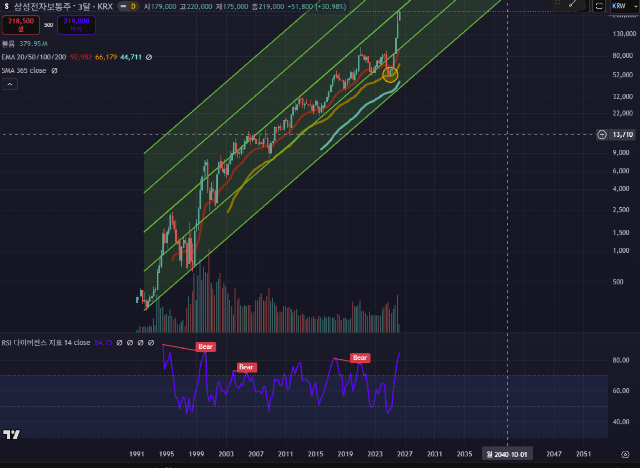Click the 2040-10-01 crosshair date label
Screen dimensions: 640x468
tap(507, 454)
